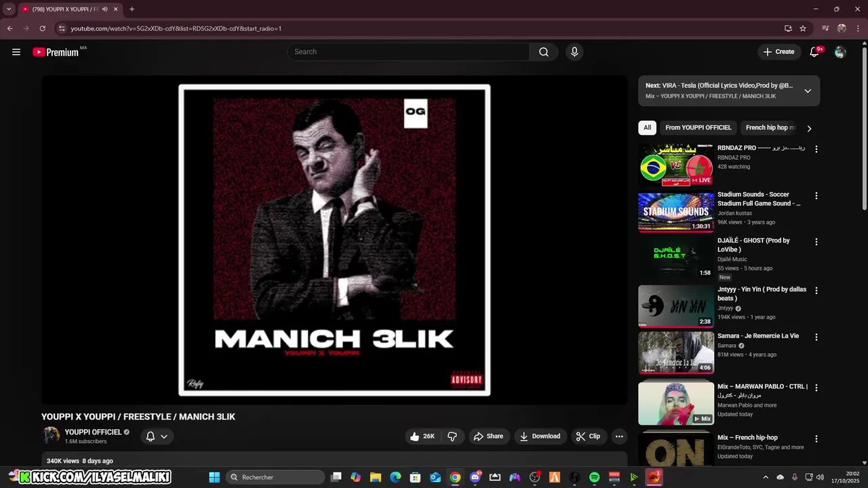Open Samara Je Remercie La Vie thumbnail

pos(676,352)
